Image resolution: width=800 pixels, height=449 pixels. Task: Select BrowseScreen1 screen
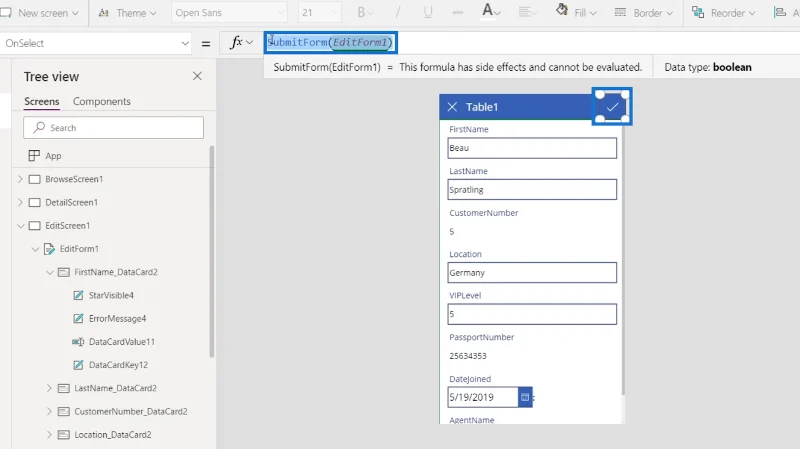(74, 179)
